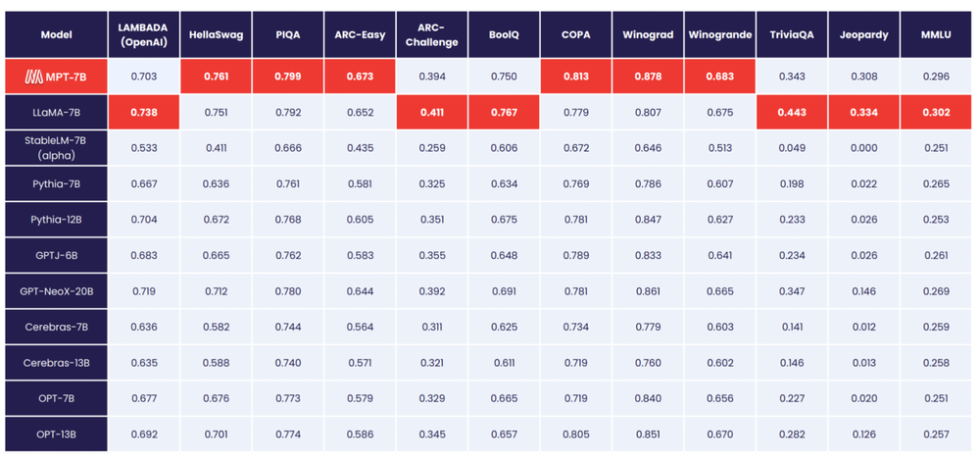The image size is (980, 460).
Task: Click the Model column header
Action: pyautogui.click(x=56, y=34)
